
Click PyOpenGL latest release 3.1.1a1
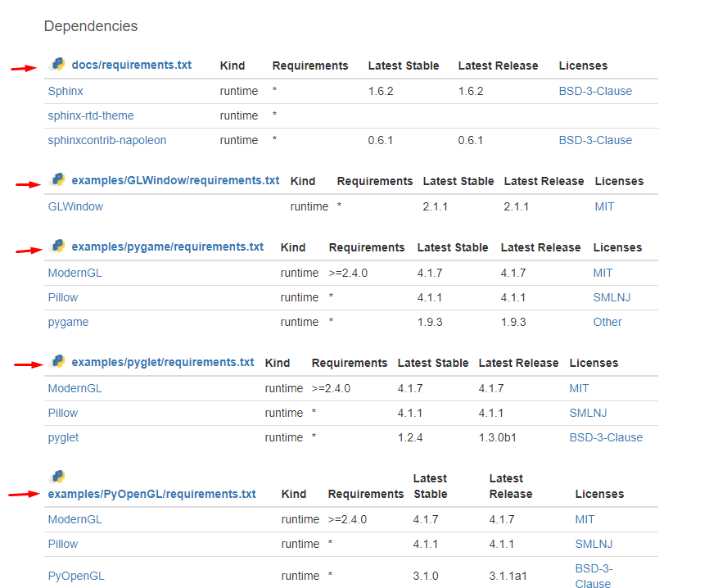point(508,576)
